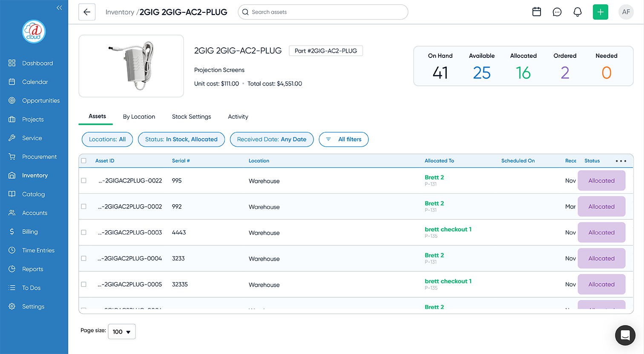This screenshot has height=354, width=644.
Task: Open Brett 2 link in serial 995 row
Action: tap(434, 177)
